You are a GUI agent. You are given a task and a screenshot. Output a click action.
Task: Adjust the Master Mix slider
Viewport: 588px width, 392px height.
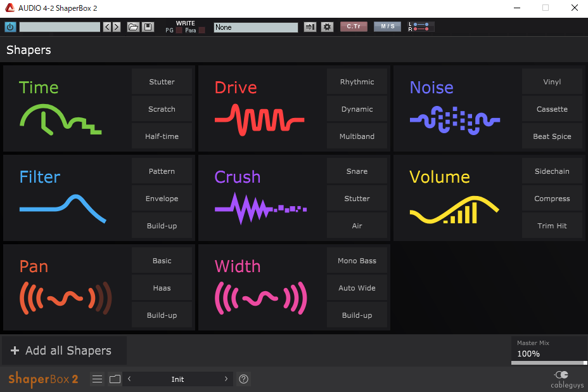point(549,363)
